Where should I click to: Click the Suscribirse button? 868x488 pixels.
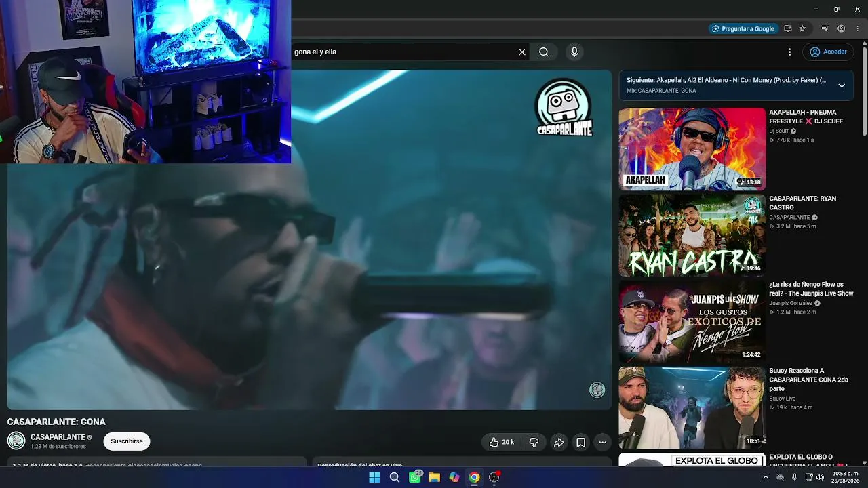(127, 441)
